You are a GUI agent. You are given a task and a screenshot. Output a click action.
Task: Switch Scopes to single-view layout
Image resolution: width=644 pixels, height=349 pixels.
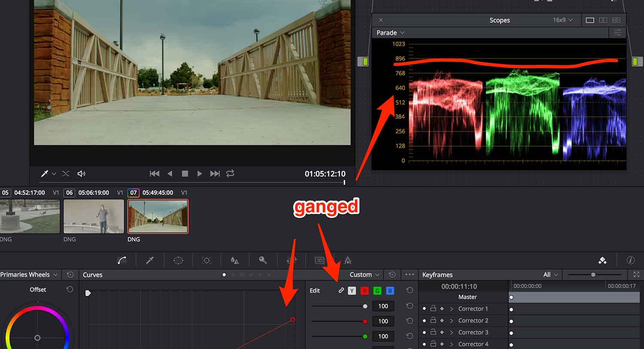590,20
